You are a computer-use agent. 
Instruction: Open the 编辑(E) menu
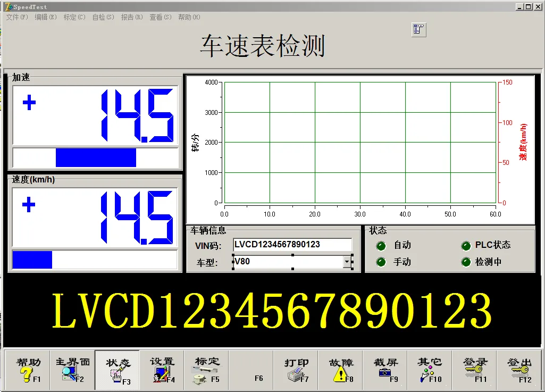click(x=46, y=17)
